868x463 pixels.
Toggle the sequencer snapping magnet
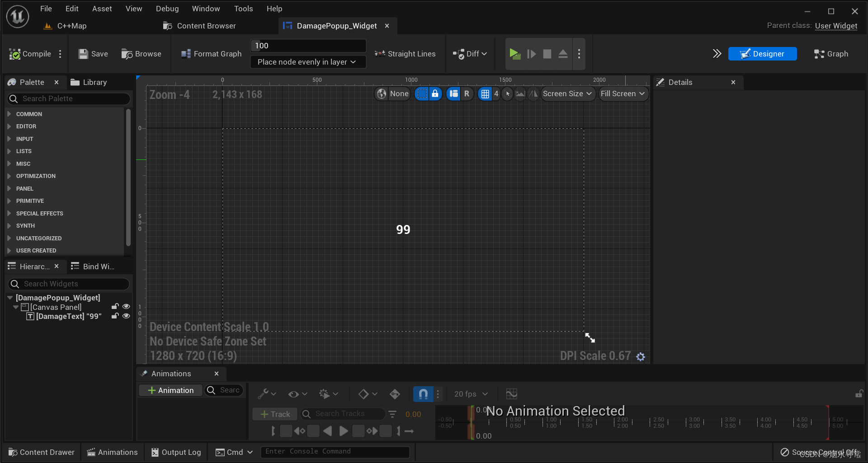click(x=423, y=394)
